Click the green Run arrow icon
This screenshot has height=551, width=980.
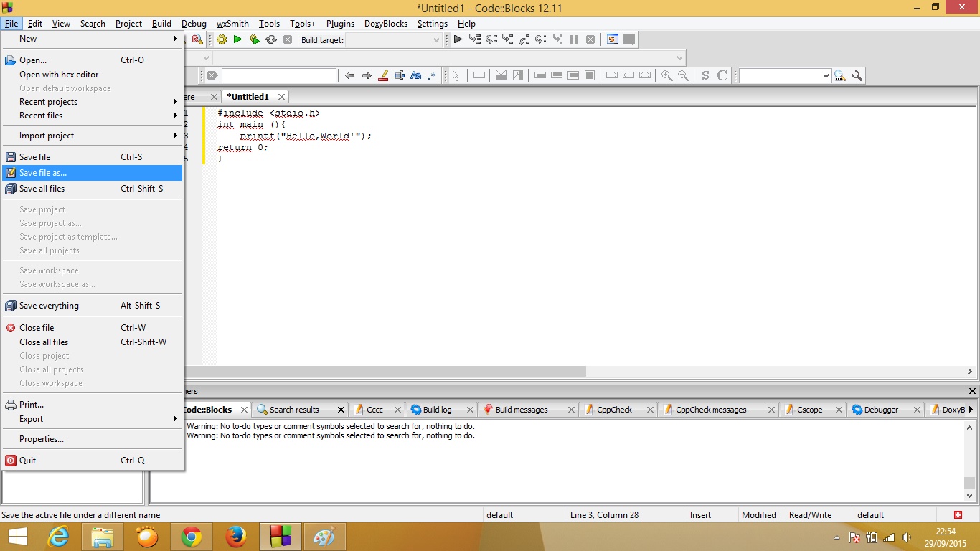coord(237,40)
